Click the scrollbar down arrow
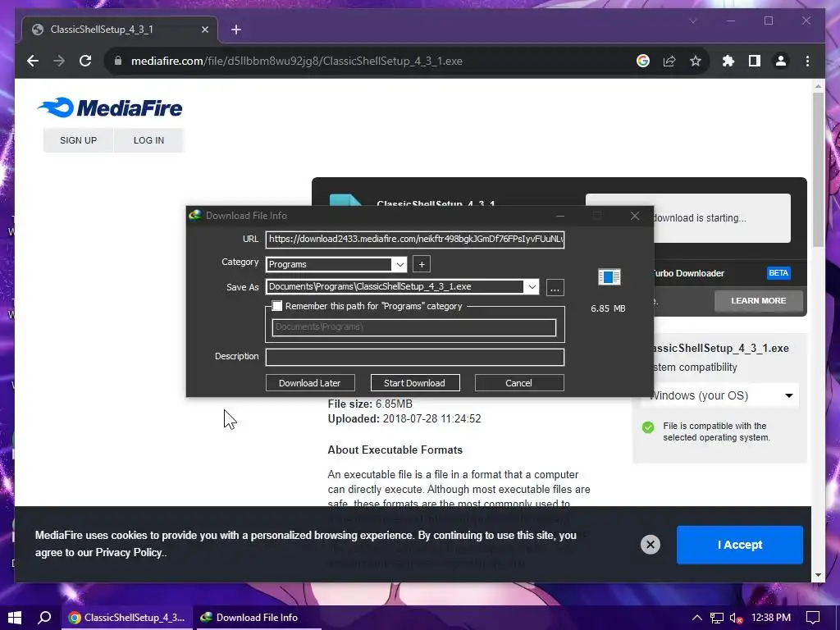The width and height of the screenshot is (840, 630). (x=818, y=575)
